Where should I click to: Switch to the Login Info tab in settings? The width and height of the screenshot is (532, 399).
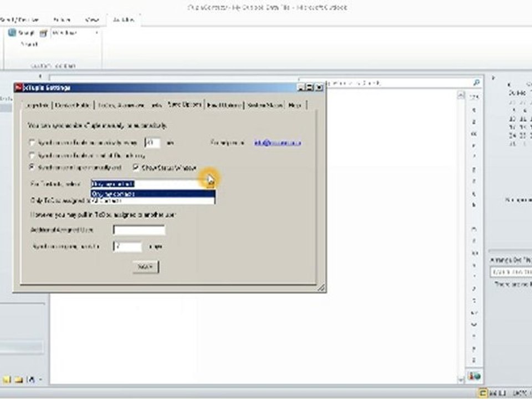37,105
